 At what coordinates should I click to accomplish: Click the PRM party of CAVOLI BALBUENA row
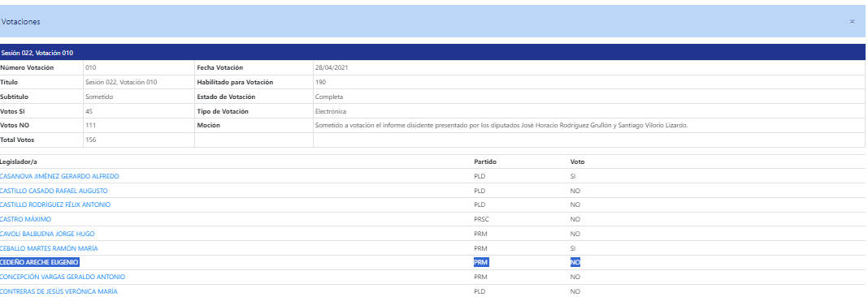click(480, 234)
